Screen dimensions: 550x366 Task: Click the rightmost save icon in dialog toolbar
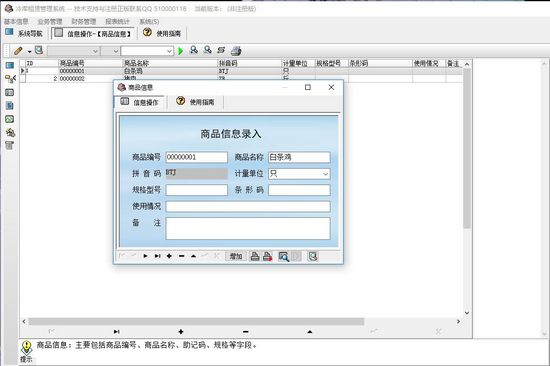tap(313, 256)
